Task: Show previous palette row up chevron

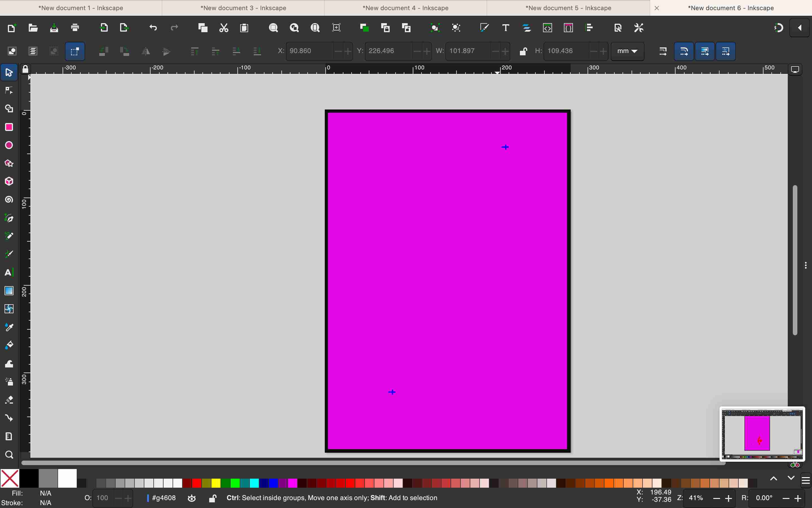Action: pyautogui.click(x=773, y=478)
